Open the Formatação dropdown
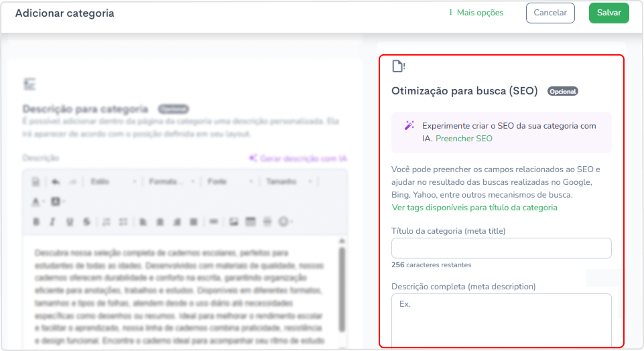This screenshot has height=351, width=644. pos(172,182)
